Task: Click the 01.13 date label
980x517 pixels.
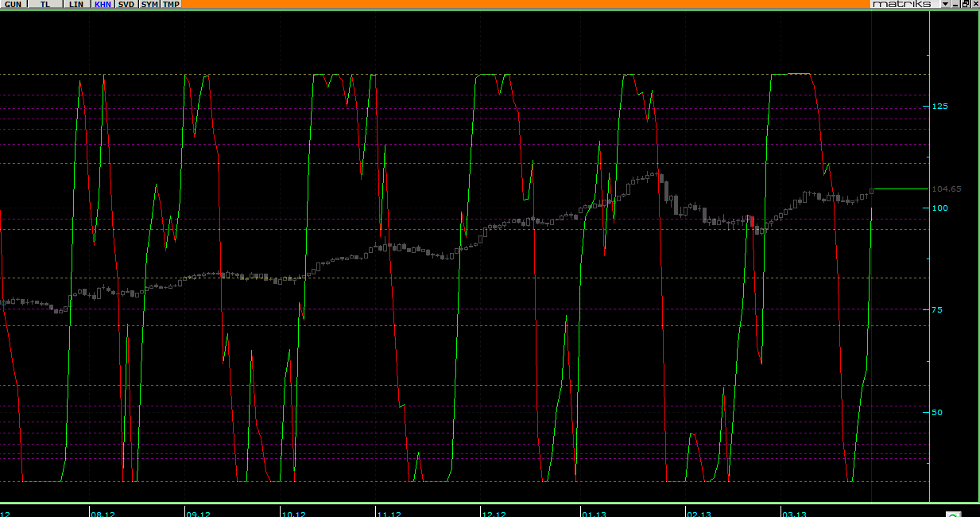Action: point(593,513)
